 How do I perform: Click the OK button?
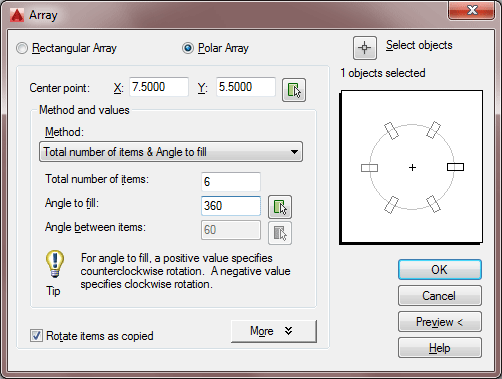tap(440, 270)
